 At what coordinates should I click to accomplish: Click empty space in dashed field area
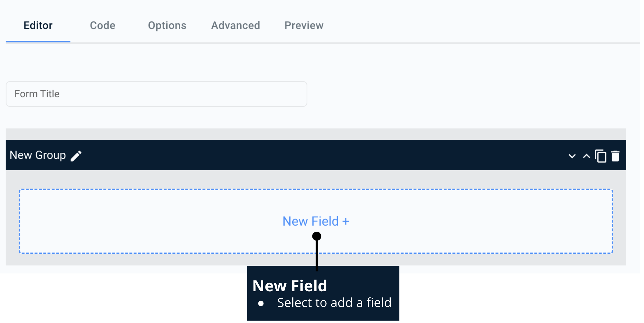pyautogui.click(x=146, y=221)
